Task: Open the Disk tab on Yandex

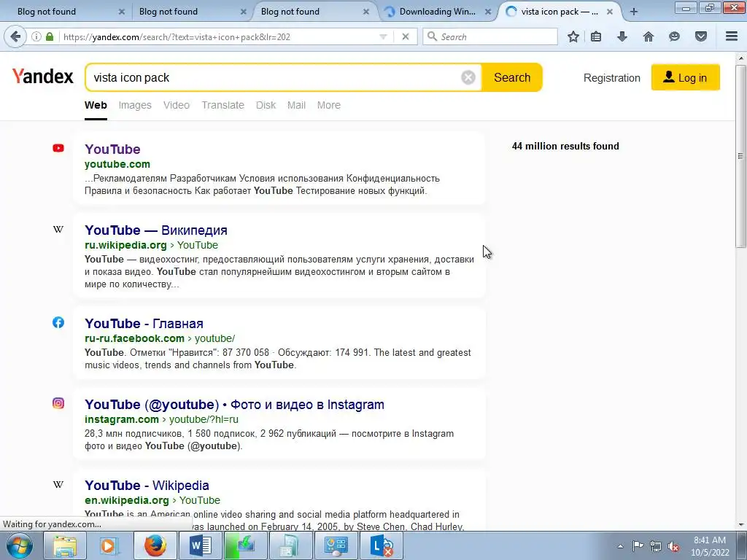Action: 266,105
